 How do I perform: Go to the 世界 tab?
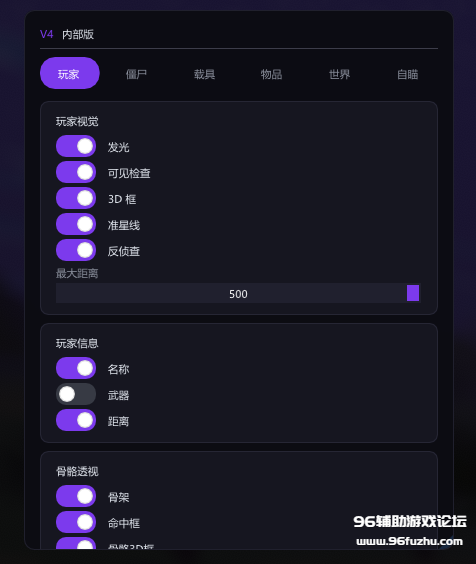coord(339,74)
